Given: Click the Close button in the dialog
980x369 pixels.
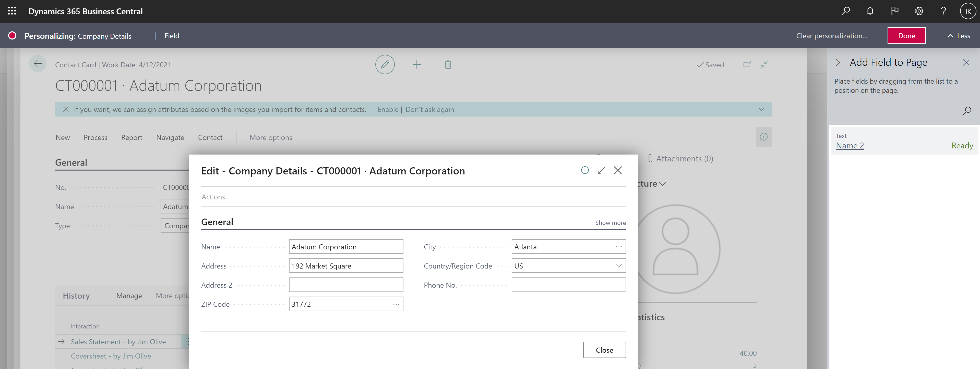Looking at the screenshot, I should (604, 350).
